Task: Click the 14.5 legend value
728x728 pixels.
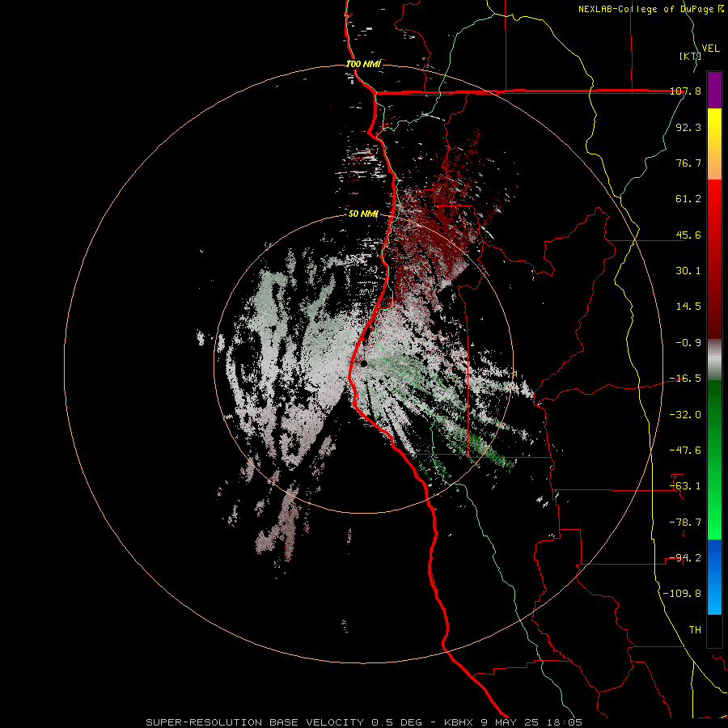Action: 688,307
